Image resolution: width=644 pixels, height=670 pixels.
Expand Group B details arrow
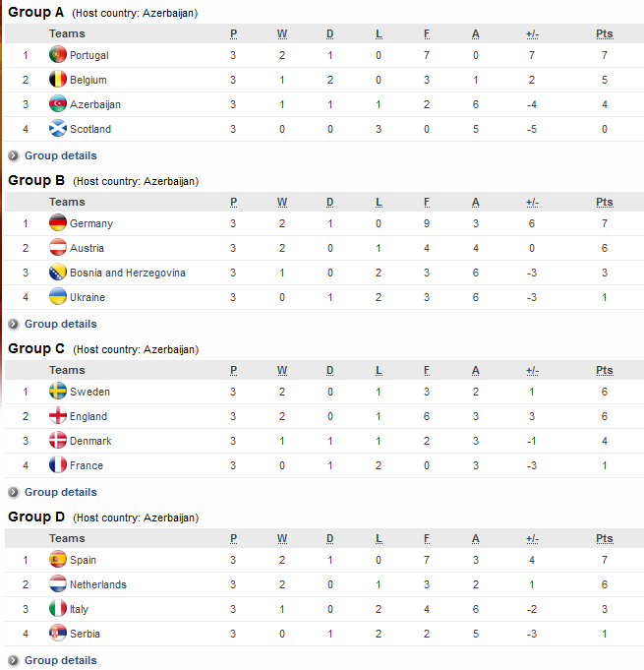[x=13, y=324]
